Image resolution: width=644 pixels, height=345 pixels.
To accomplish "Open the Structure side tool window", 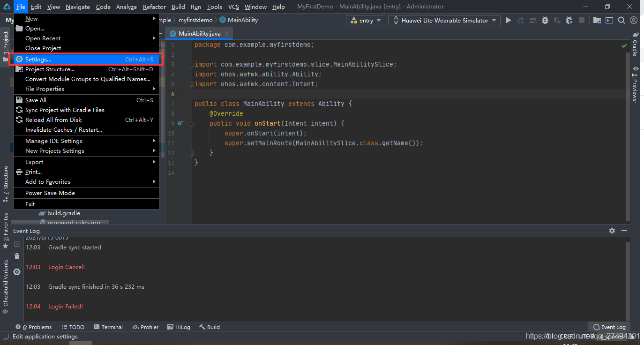I will 6,183.
